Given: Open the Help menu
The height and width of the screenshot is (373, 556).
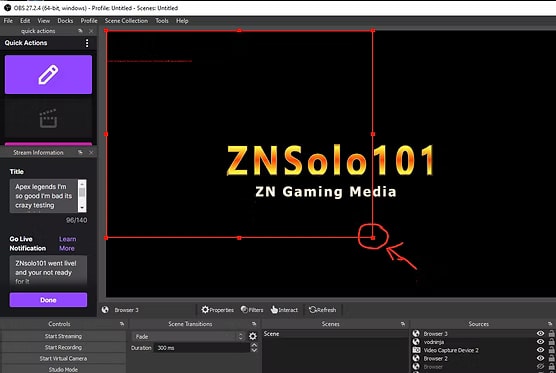Looking at the screenshot, I should (182, 21).
